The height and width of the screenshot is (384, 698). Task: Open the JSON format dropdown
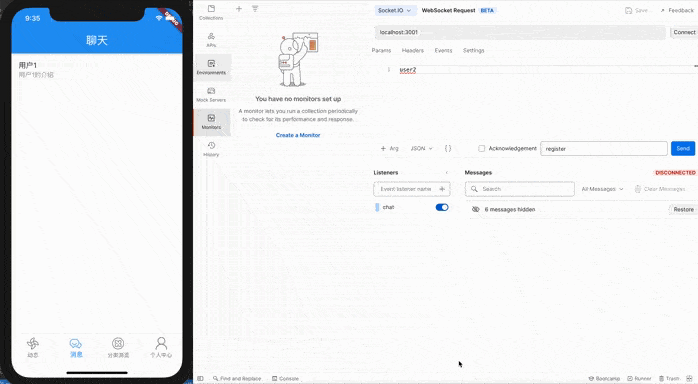tap(421, 149)
